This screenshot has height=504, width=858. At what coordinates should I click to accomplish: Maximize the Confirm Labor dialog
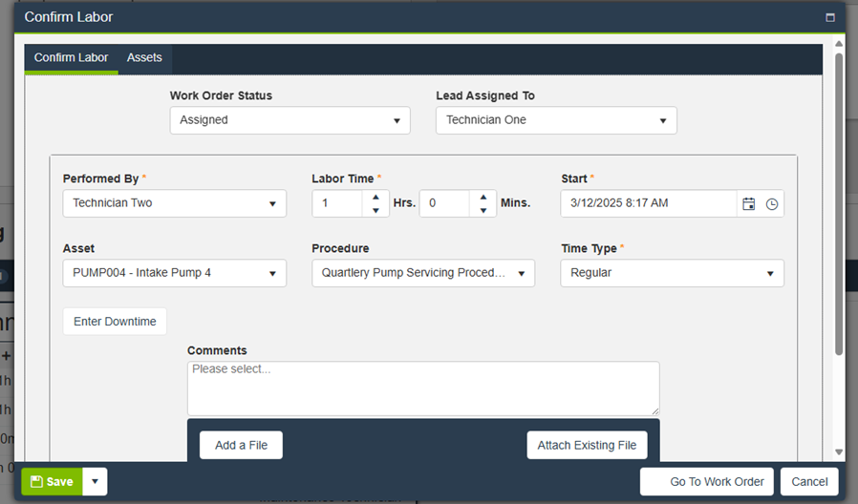(830, 17)
